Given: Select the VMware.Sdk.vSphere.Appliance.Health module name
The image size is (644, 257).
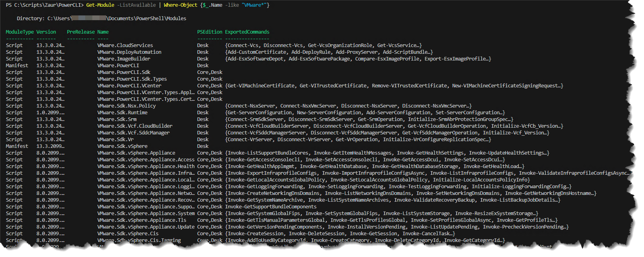Looking at the screenshot, I should coord(146,166).
